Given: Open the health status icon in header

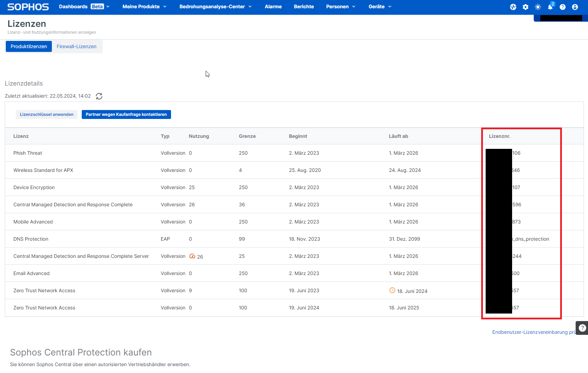Looking at the screenshot, I should click(513, 7).
